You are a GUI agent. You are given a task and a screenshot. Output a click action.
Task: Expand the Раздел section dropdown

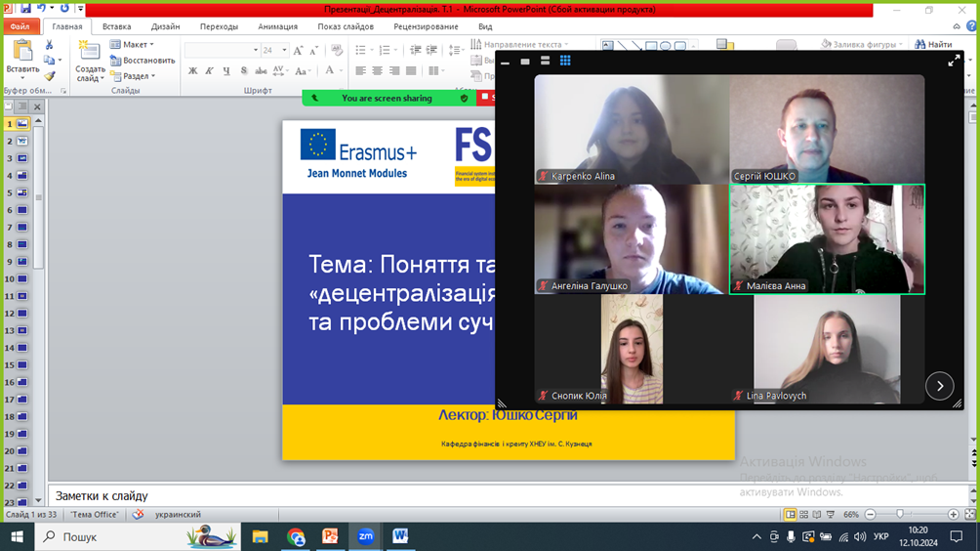pos(133,75)
